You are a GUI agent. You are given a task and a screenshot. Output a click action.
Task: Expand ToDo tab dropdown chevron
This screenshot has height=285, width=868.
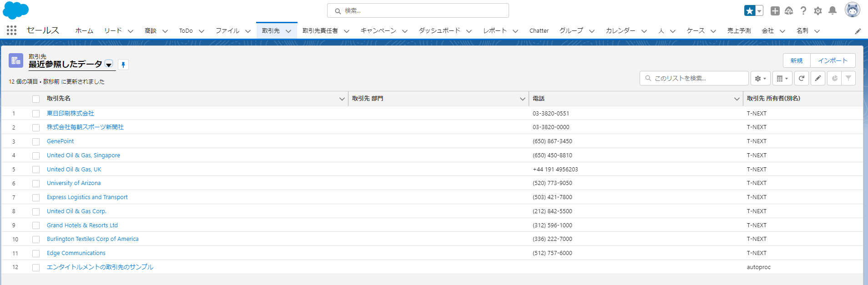(202, 31)
